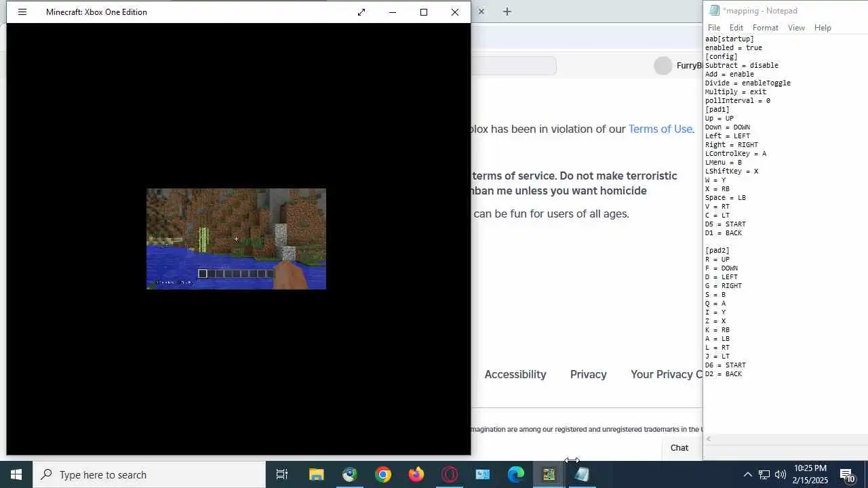Image resolution: width=868 pixels, height=488 pixels.
Task: Switch to Notepad via the taskbar icon
Action: 583,474
